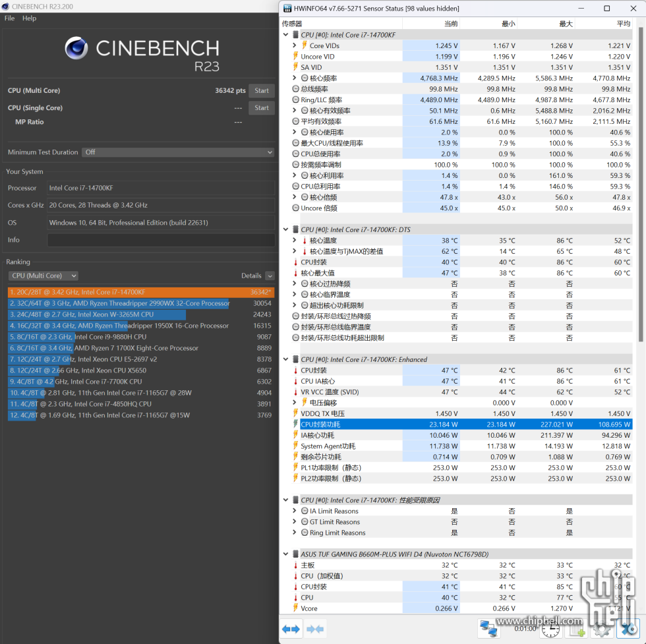This screenshot has height=644, width=646.
Task: Click the expand-columns blue arrows icon in HWiNFO
Action: (291, 629)
